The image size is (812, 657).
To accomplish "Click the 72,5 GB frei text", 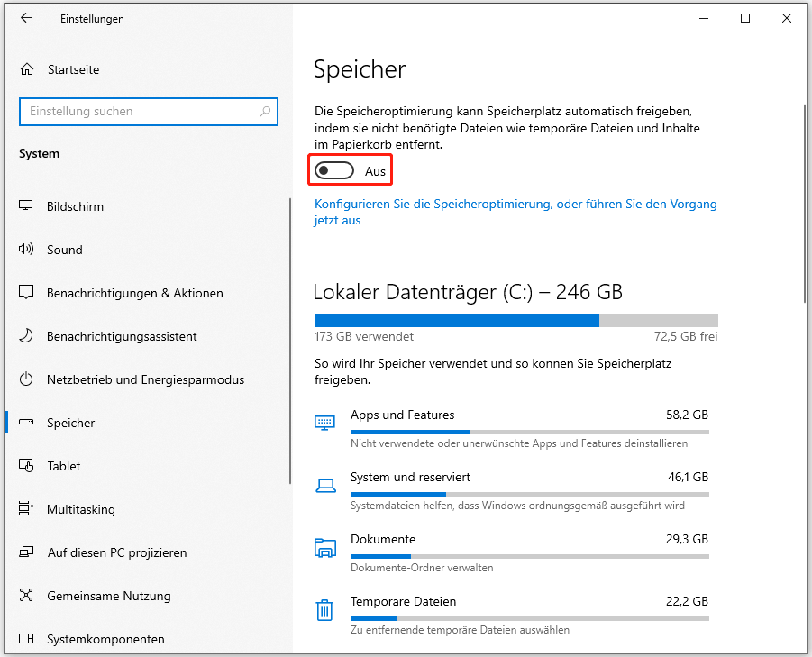I will point(686,336).
